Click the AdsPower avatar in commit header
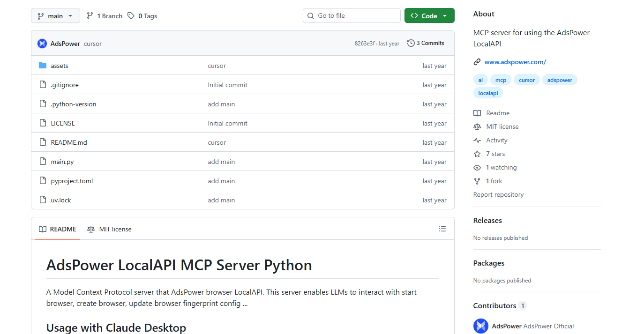This screenshot has height=334, width=644. click(42, 44)
